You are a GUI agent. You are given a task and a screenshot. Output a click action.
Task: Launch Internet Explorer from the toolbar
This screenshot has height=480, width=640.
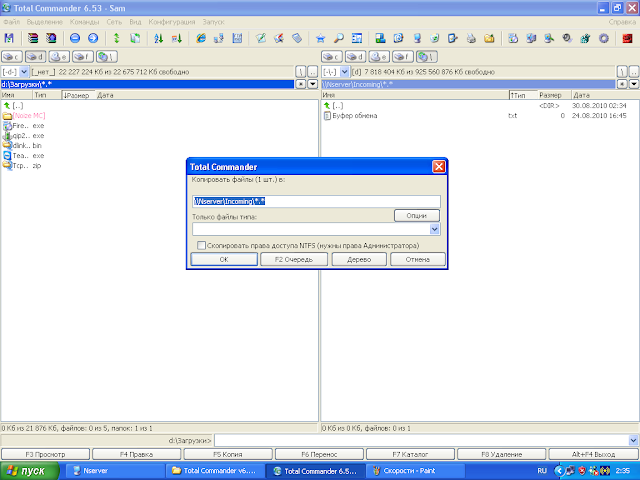[200, 38]
